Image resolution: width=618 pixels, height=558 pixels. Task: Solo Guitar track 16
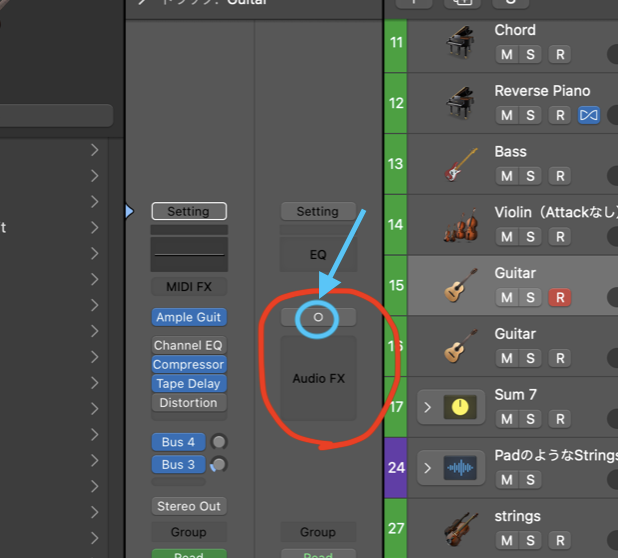pos(530,358)
